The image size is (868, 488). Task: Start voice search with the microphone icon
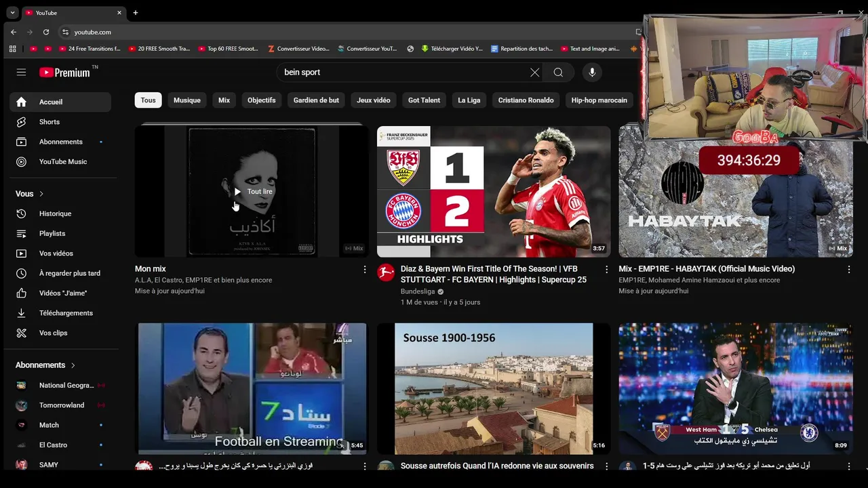click(592, 73)
